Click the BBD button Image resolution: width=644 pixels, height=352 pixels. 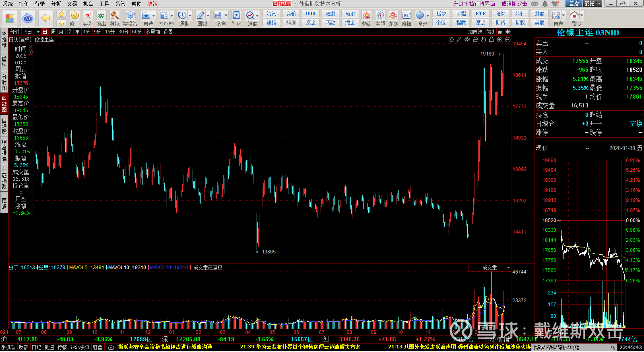tap(311, 14)
